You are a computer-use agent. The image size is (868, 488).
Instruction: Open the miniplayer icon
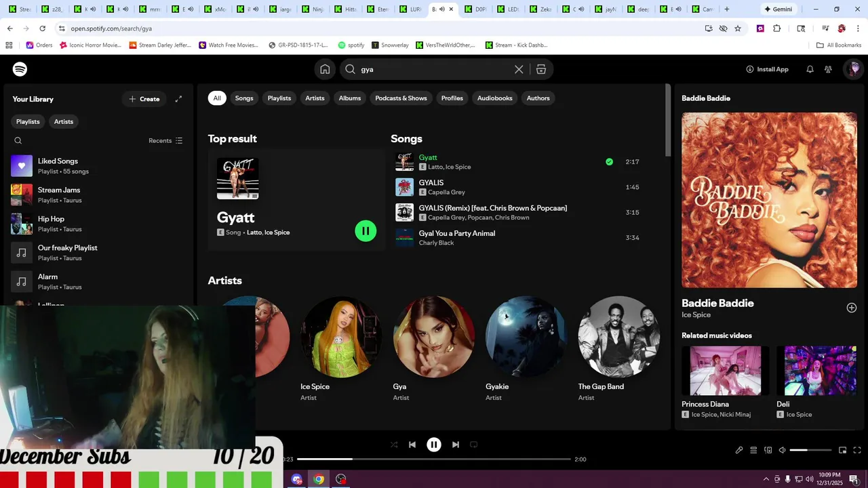[842, 450]
